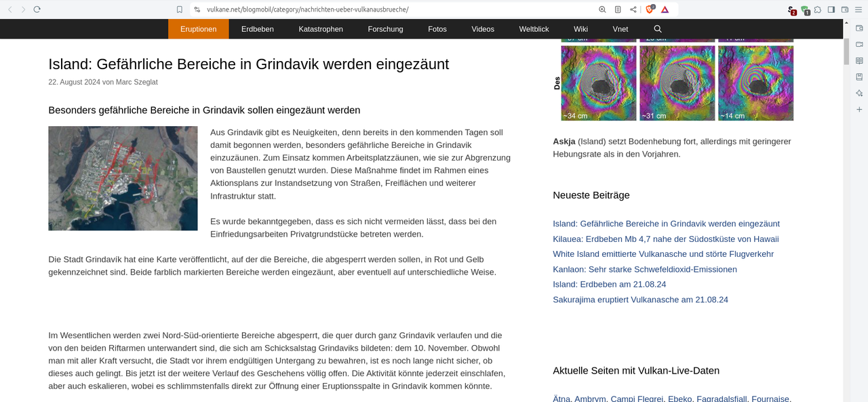
Task: Open 'Kanlaon: Sehr starke Schwefeldioxid-Emissionen' link
Action: (645, 269)
